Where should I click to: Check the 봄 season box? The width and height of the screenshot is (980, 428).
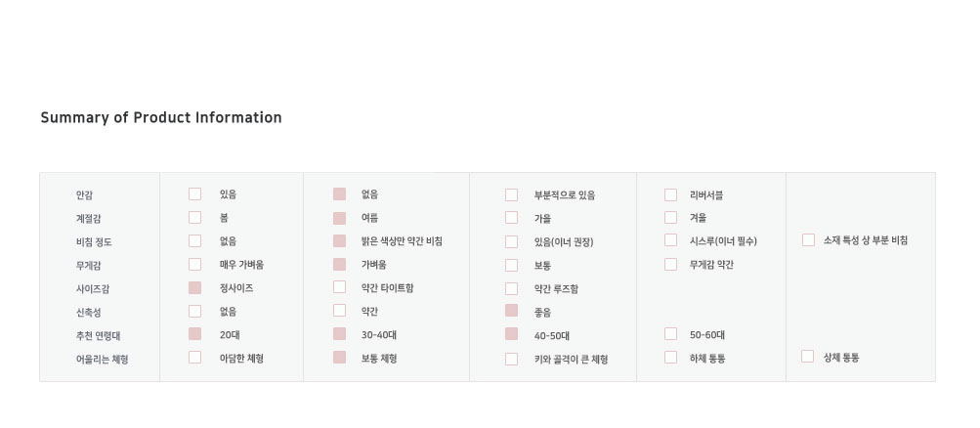point(195,218)
